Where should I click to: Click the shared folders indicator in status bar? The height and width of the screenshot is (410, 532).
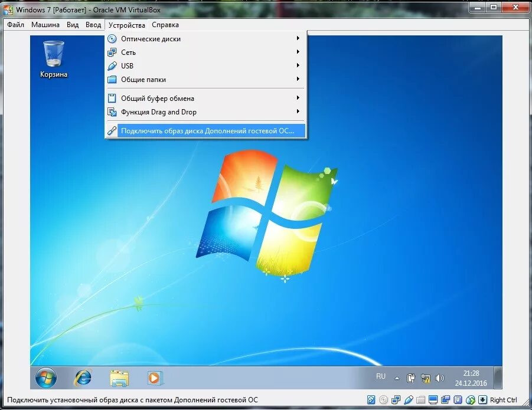[x=421, y=400]
